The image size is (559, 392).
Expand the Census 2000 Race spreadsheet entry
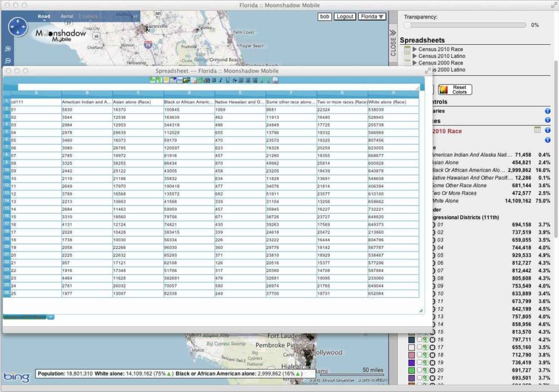(415, 63)
